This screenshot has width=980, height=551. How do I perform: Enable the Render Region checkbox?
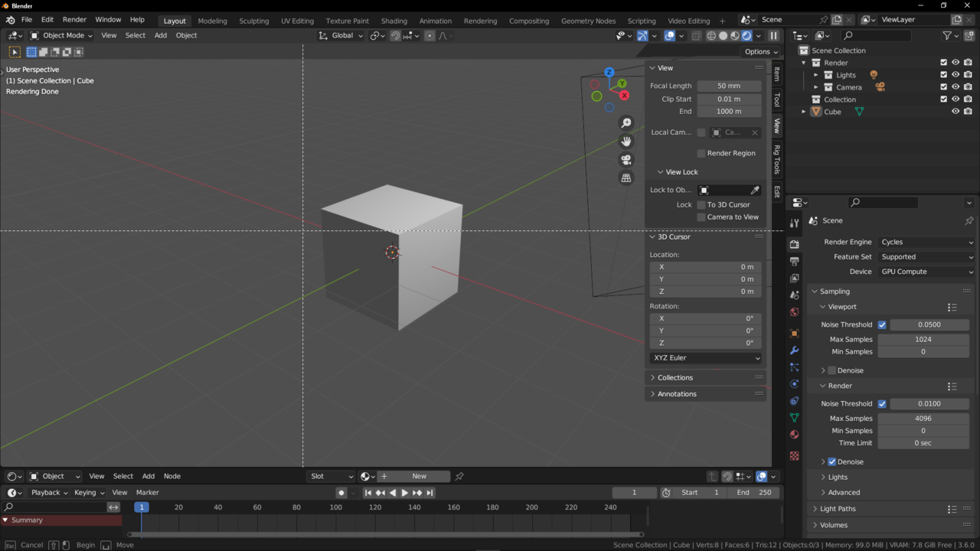(701, 153)
